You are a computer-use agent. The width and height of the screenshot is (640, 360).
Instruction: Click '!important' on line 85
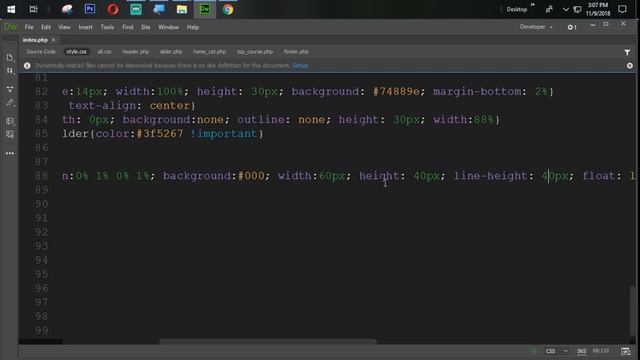click(224, 134)
